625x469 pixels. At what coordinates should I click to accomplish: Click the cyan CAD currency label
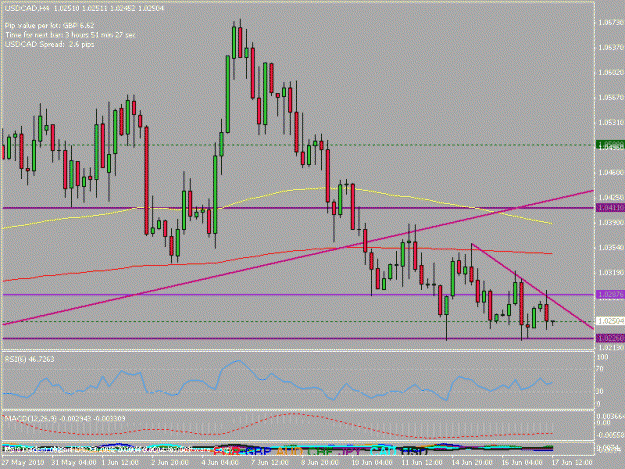pos(383,451)
